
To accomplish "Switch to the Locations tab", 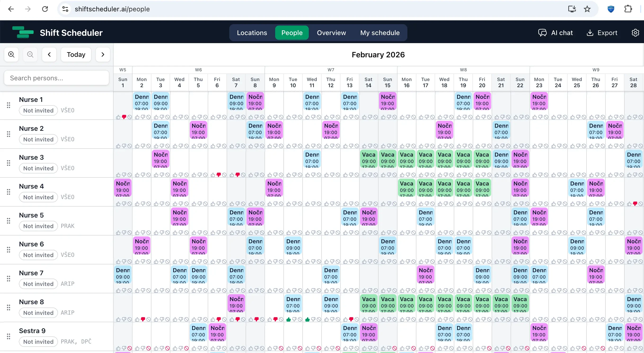I will pos(252,33).
